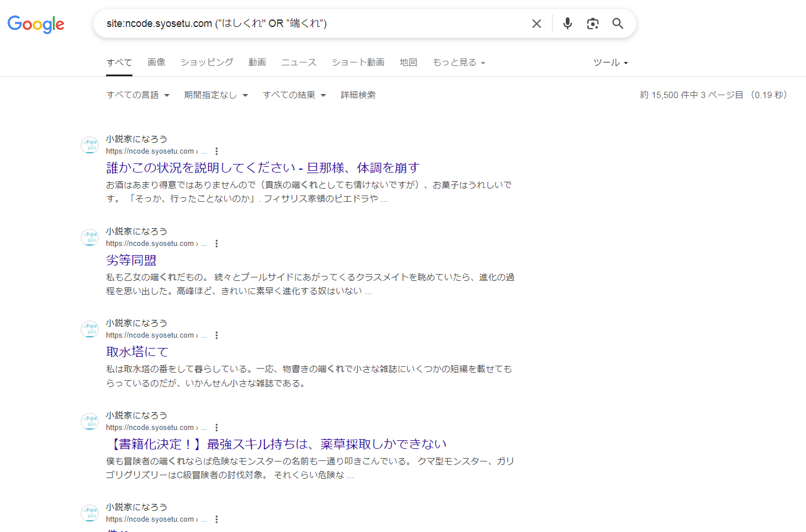
Task: Submit search with magnifying glass icon
Action: 617,24
